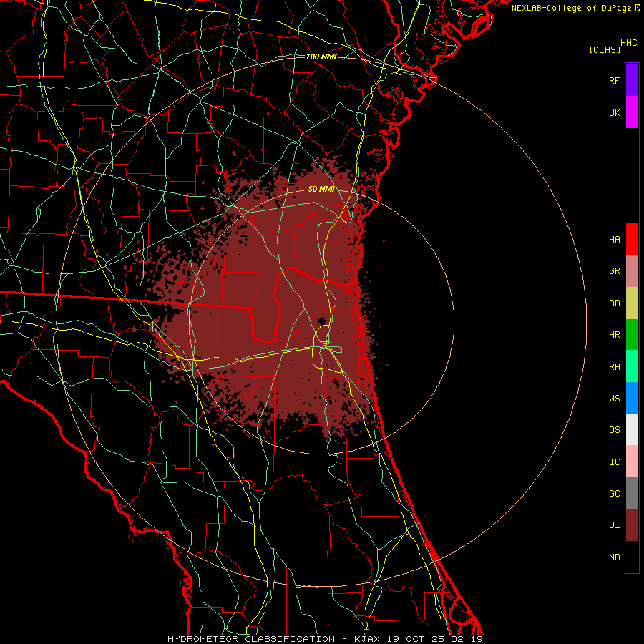Image resolution: width=644 pixels, height=644 pixels.
Task: Click the IC legend label
Action: (614, 462)
